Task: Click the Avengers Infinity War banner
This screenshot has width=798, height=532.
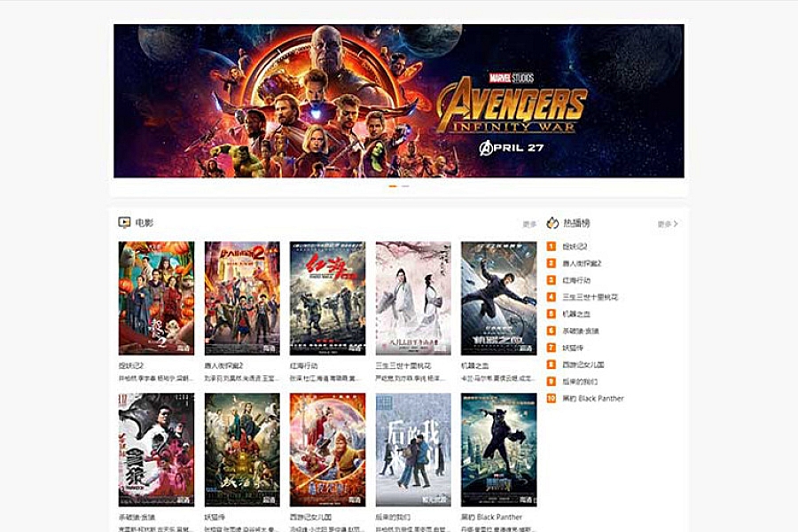Action: pyautogui.click(x=399, y=101)
